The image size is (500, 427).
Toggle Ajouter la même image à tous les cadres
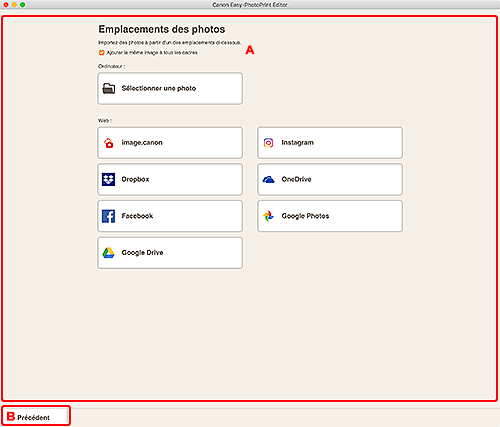[102, 53]
